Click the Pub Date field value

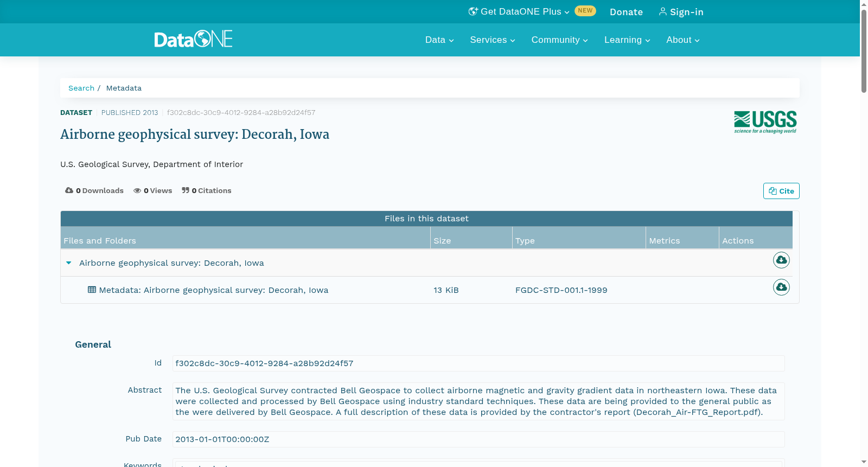478,439
